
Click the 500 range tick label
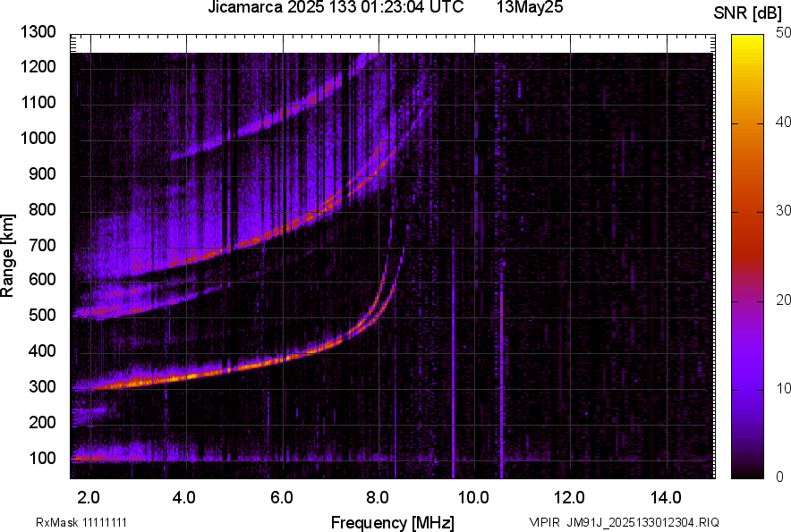(42, 315)
